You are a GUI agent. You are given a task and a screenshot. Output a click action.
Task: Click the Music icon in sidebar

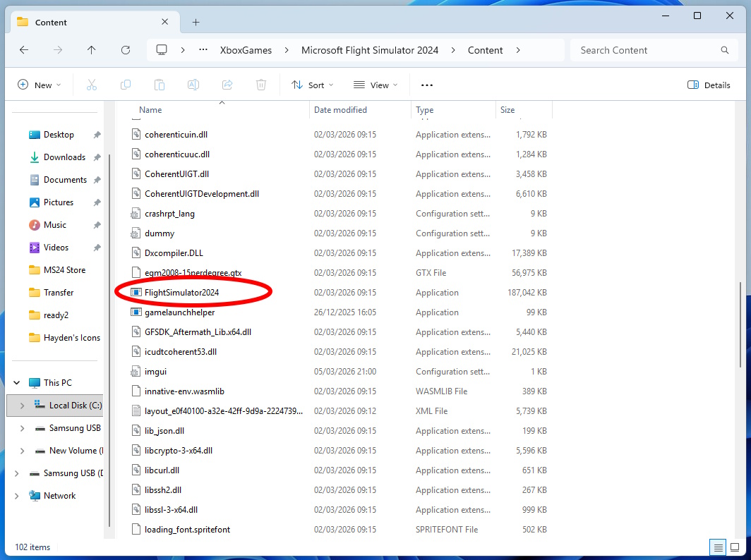35,225
